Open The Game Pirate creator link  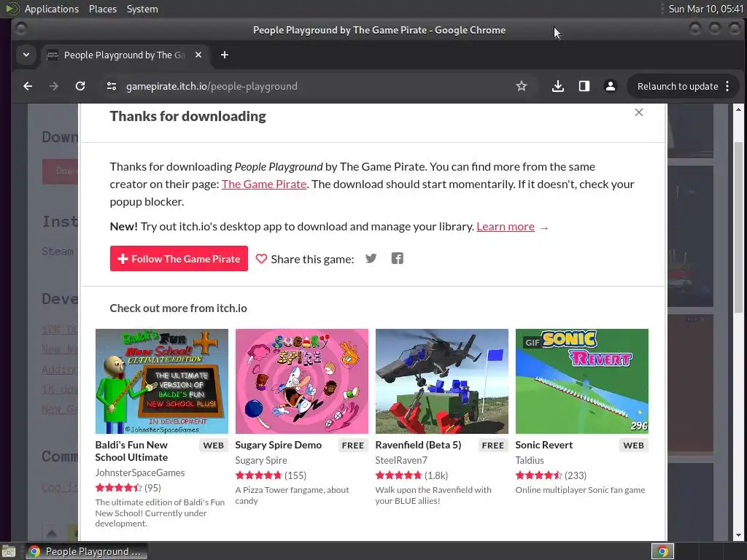[264, 184]
